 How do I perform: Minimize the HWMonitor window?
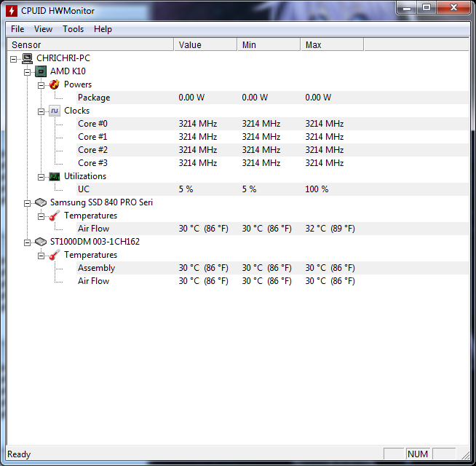tap(407, 7)
